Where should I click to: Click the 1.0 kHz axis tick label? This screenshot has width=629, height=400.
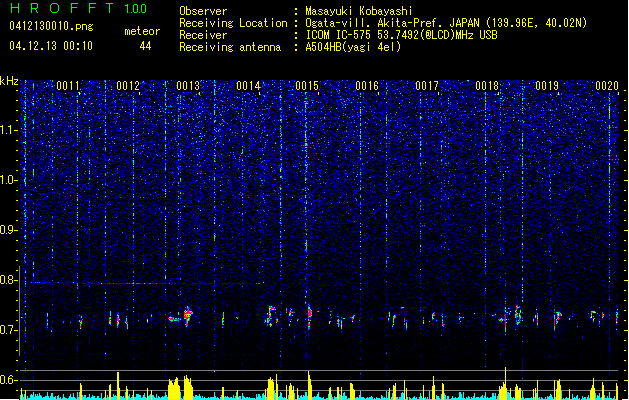(x=9, y=181)
